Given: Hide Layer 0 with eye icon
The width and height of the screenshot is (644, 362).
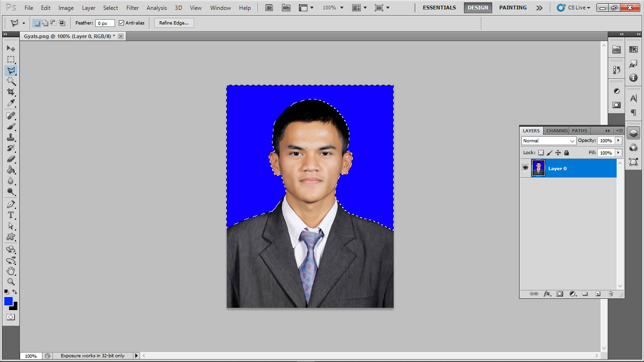Looking at the screenshot, I should pos(525,168).
